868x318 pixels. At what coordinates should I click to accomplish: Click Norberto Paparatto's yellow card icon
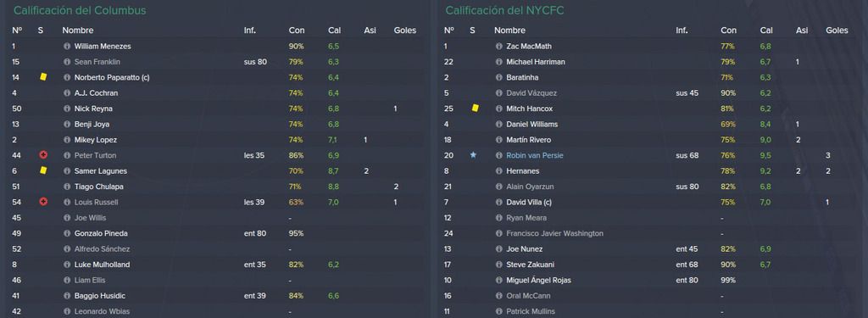(43, 77)
